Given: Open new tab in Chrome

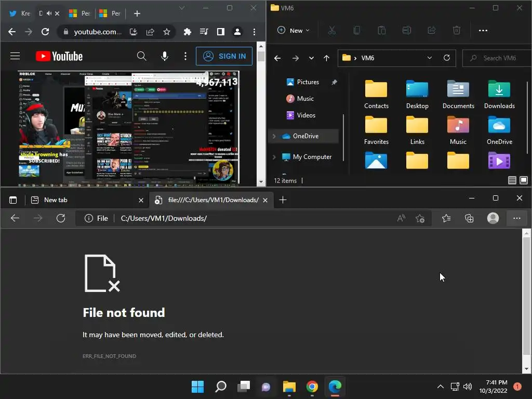Looking at the screenshot, I should click(137, 13).
